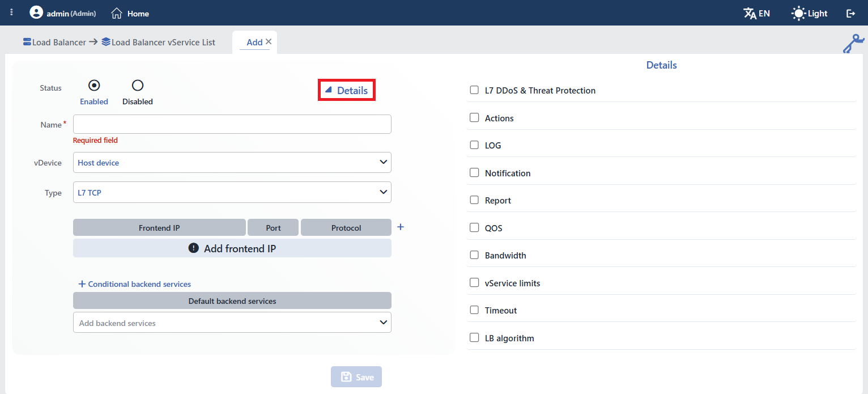
Task: Click the Default backend services header
Action: pyautogui.click(x=232, y=300)
